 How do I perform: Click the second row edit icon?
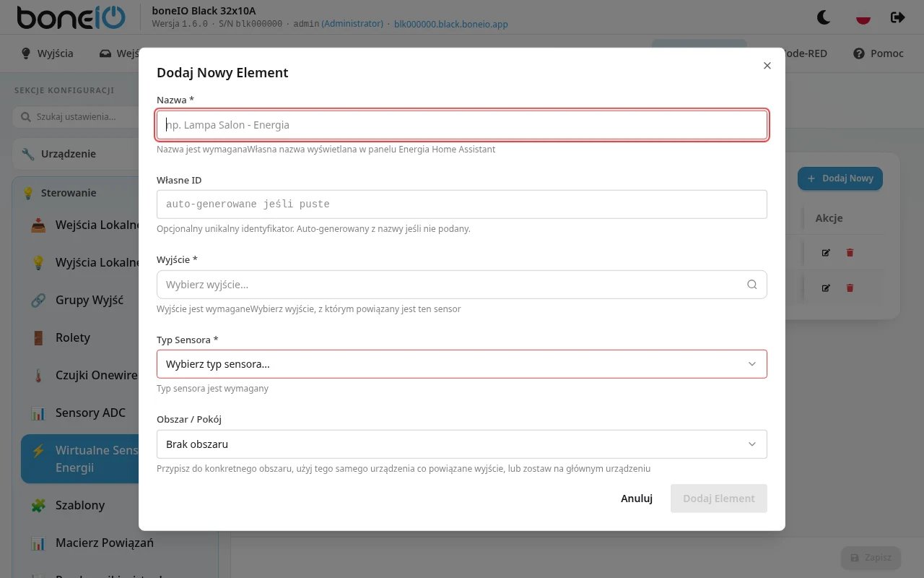826,288
